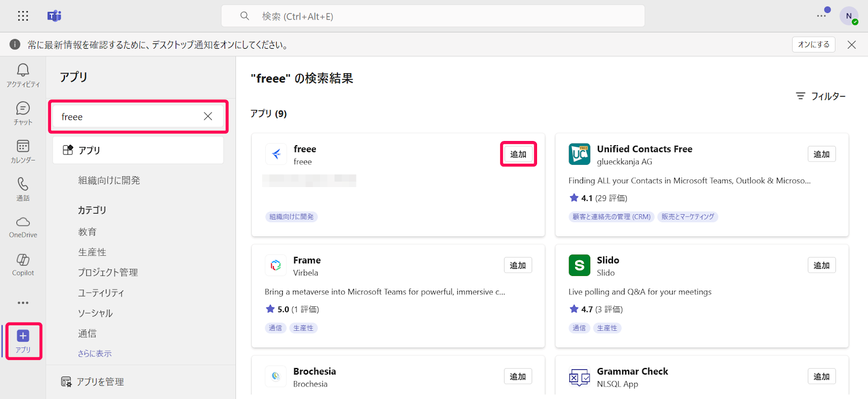Click the 組織向けに開発 tag on freee card
868x399 pixels.
(292, 217)
